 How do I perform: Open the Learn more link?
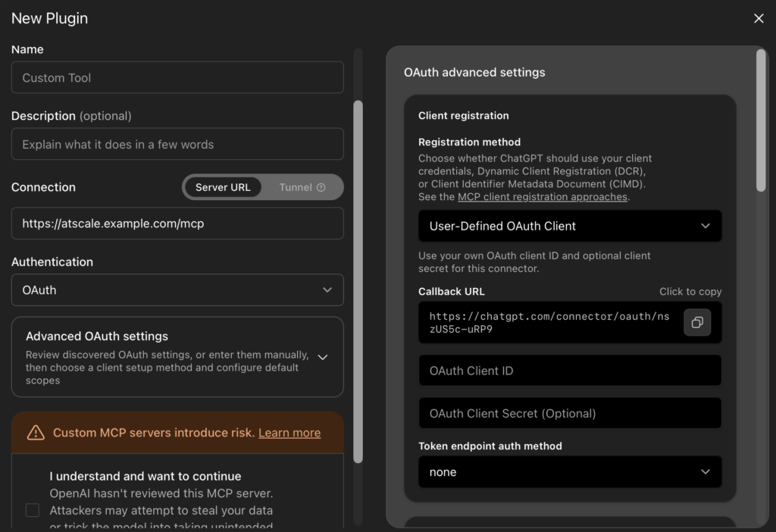coord(289,433)
